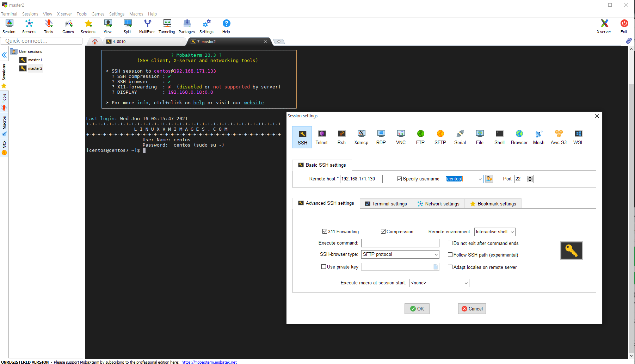Click the Exit power icon
635x364 pixels.
click(x=624, y=26)
